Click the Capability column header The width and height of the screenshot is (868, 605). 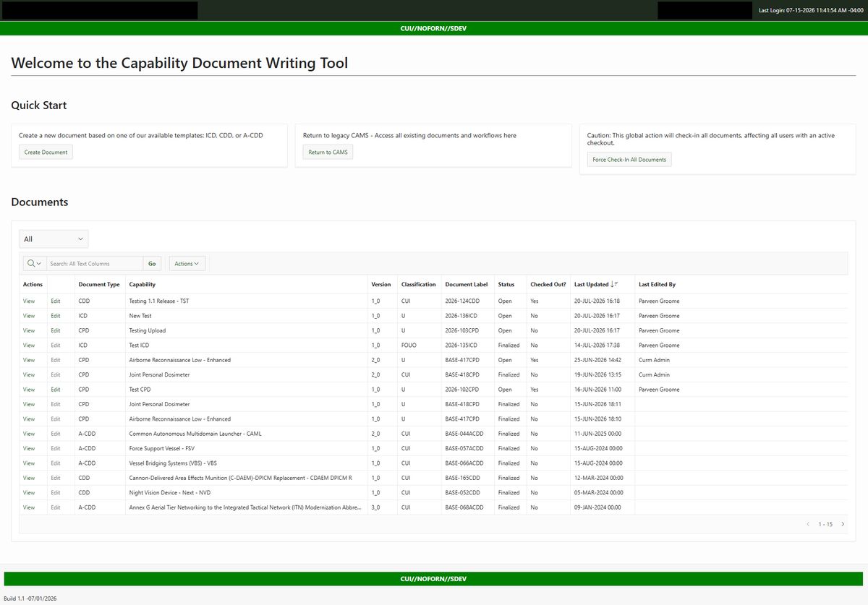(142, 285)
